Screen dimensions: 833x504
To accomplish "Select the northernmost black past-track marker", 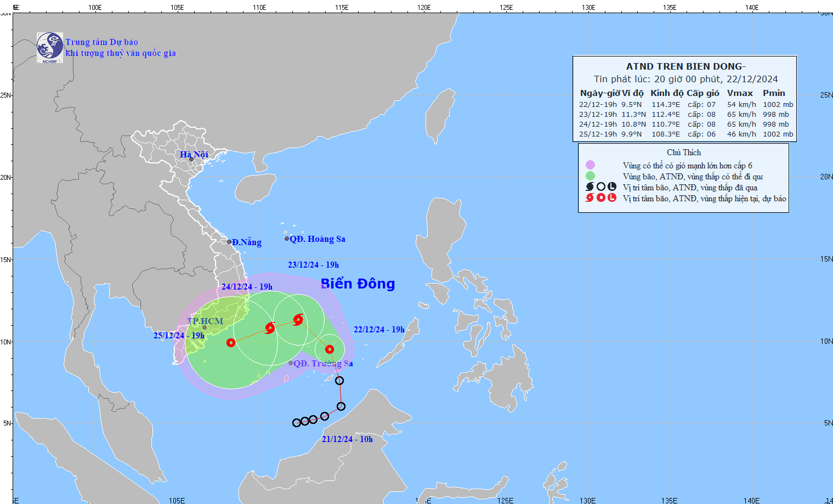I will click(339, 381).
